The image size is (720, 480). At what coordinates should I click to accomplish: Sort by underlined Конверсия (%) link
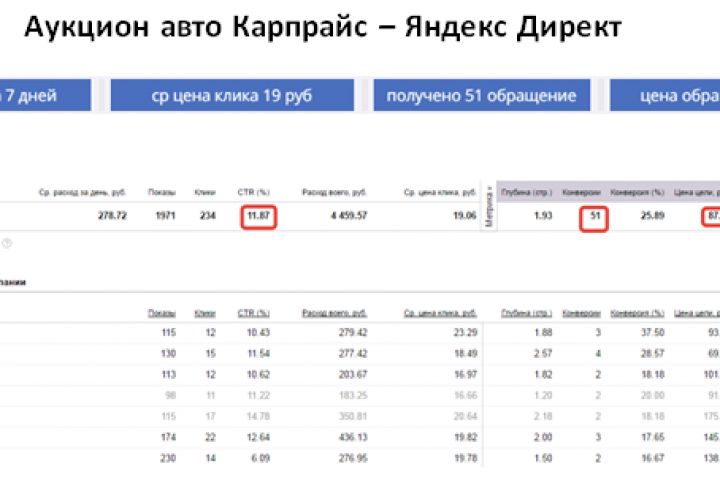637,313
